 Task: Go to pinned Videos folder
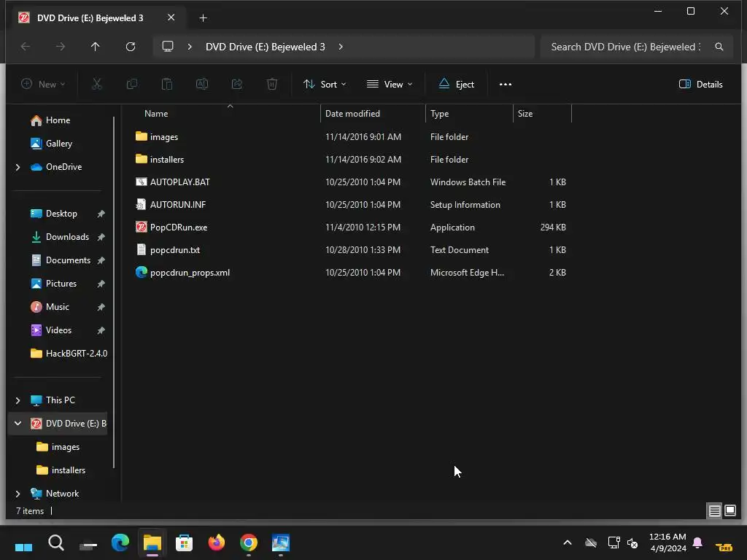coord(58,330)
